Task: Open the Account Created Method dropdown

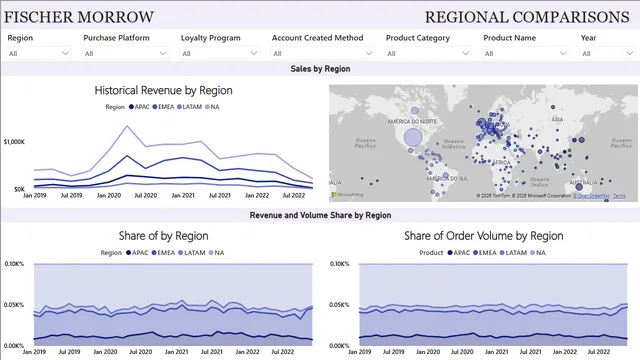Action: (x=322, y=53)
